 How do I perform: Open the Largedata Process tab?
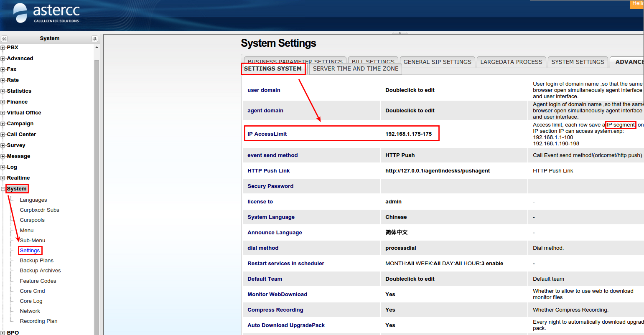coord(511,62)
